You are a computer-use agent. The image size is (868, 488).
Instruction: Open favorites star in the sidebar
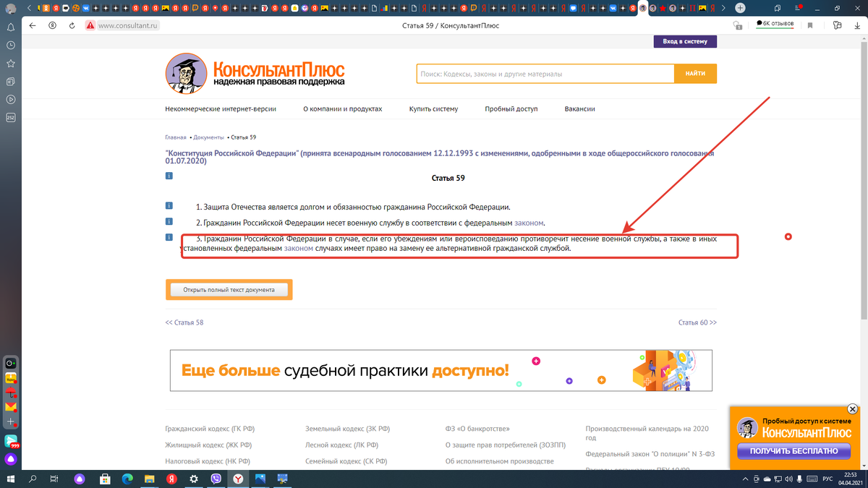[11, 63]
